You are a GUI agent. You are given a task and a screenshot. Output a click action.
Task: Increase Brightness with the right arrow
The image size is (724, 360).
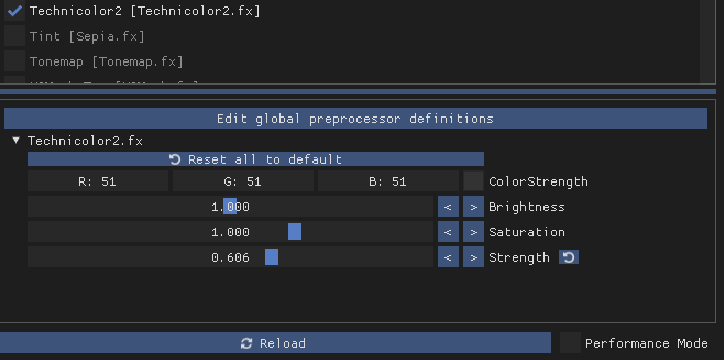pyautogui.click(x=473, y=207)
